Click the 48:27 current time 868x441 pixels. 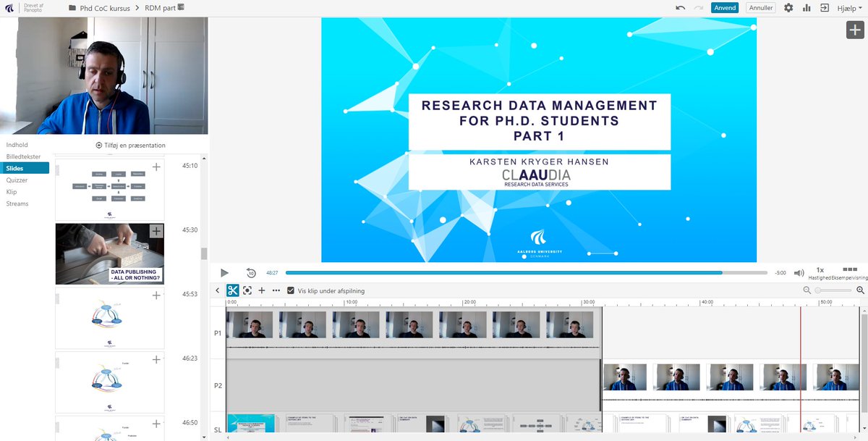(272, 274)
